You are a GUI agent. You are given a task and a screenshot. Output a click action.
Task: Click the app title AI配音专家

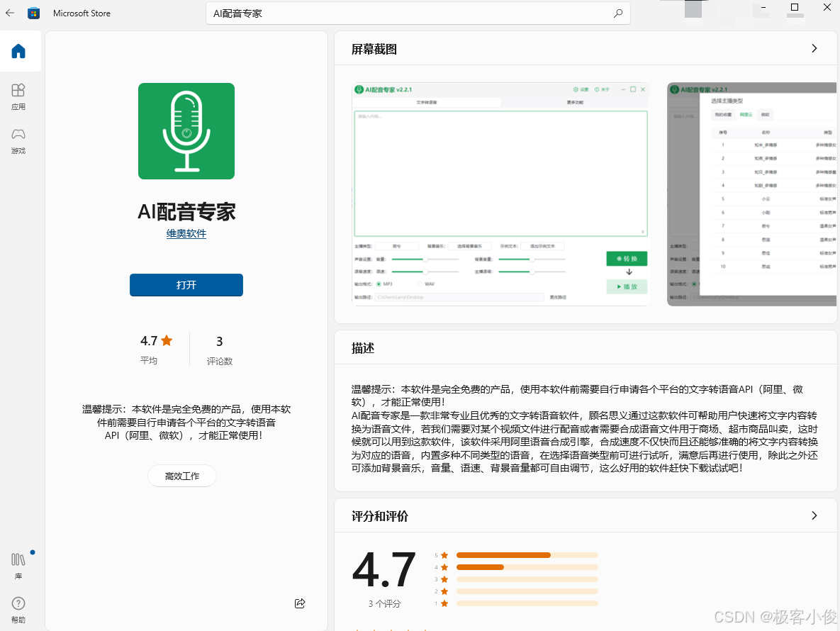(186, 211)
